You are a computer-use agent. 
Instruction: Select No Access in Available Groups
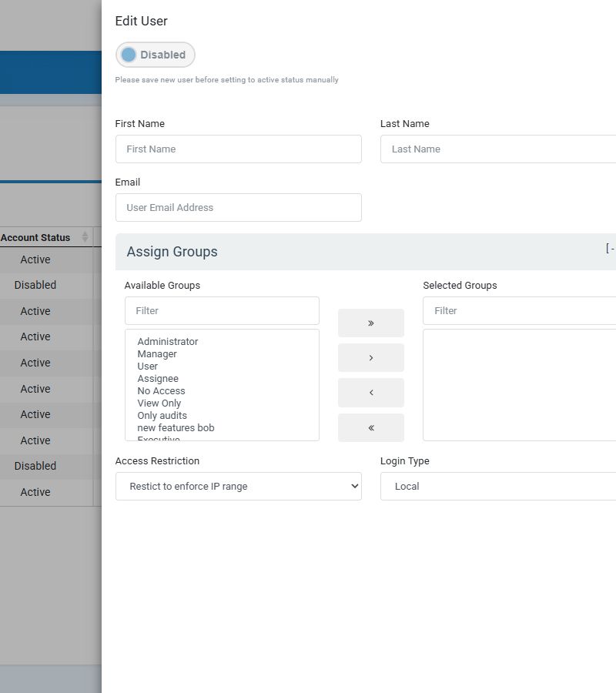[161, 391]
